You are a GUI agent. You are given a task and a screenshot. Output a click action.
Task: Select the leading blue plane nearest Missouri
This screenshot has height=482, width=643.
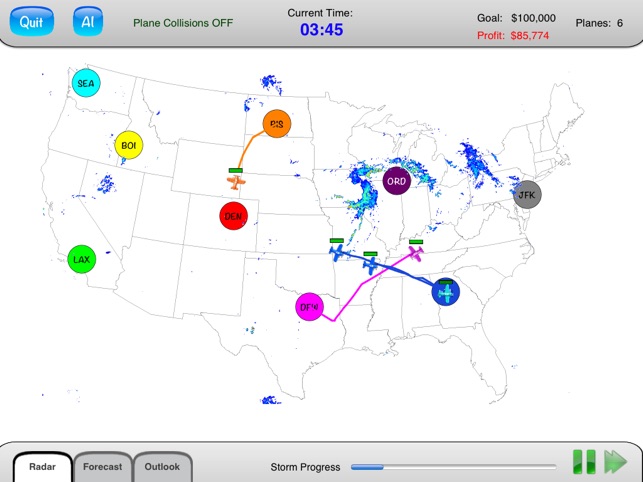click(337, 253)
